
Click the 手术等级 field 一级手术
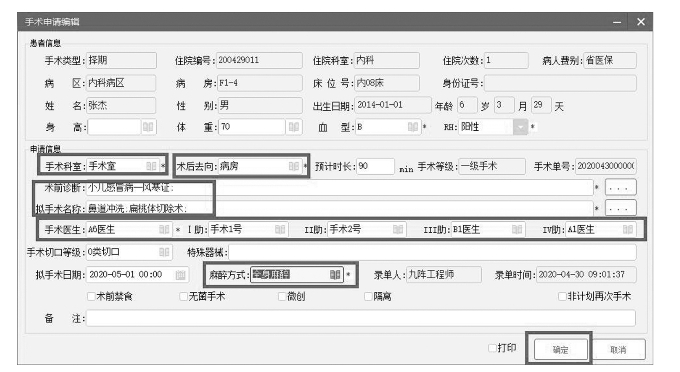pos(491,166)
